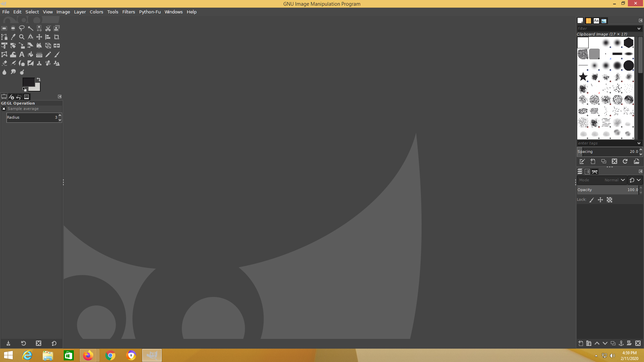This screenshot has height=362, width=644.
Task: Select the Fuzzy Select magic wand tool
Action: pos(31,28)
